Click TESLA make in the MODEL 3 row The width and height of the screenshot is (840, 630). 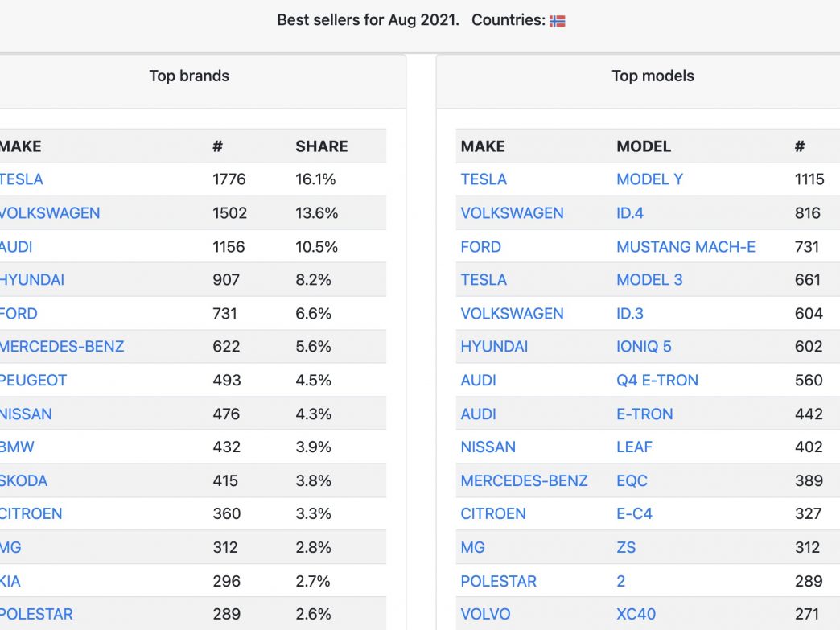coord(484,280)
